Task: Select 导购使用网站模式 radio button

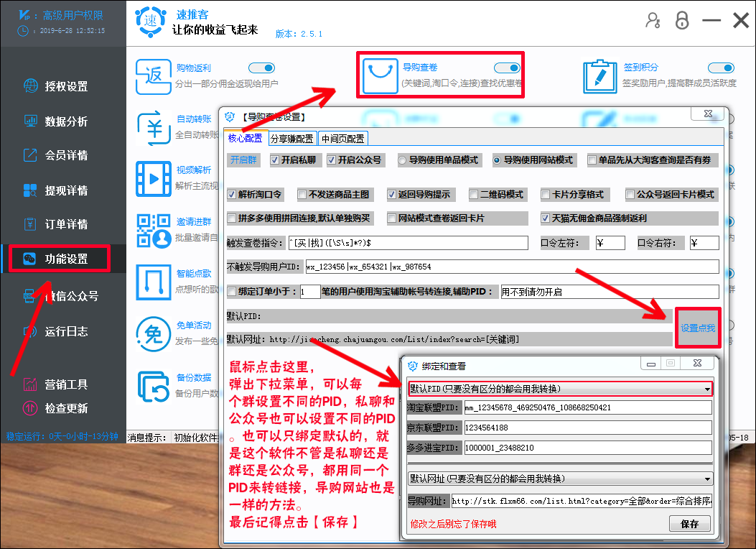Action: tap(497, 160)
